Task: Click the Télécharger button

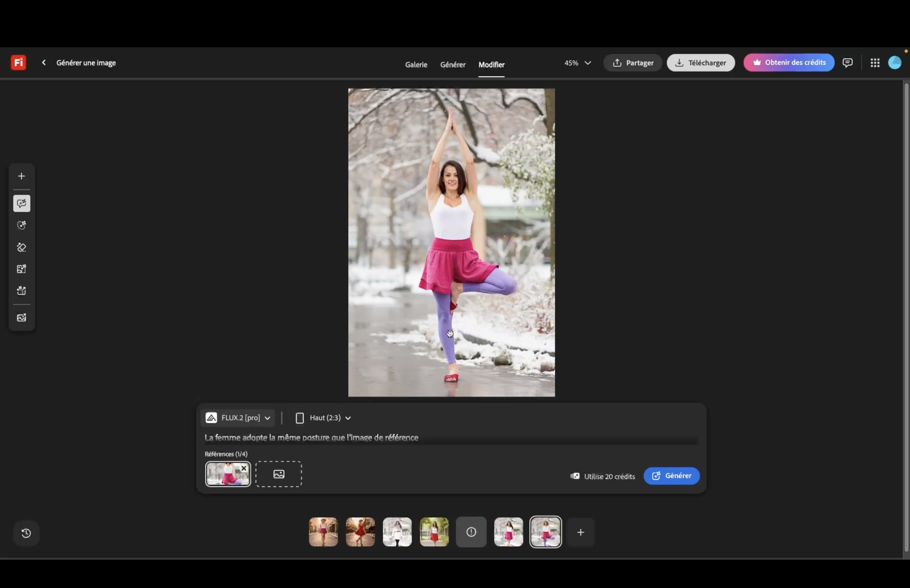Action: pos(700,63)
